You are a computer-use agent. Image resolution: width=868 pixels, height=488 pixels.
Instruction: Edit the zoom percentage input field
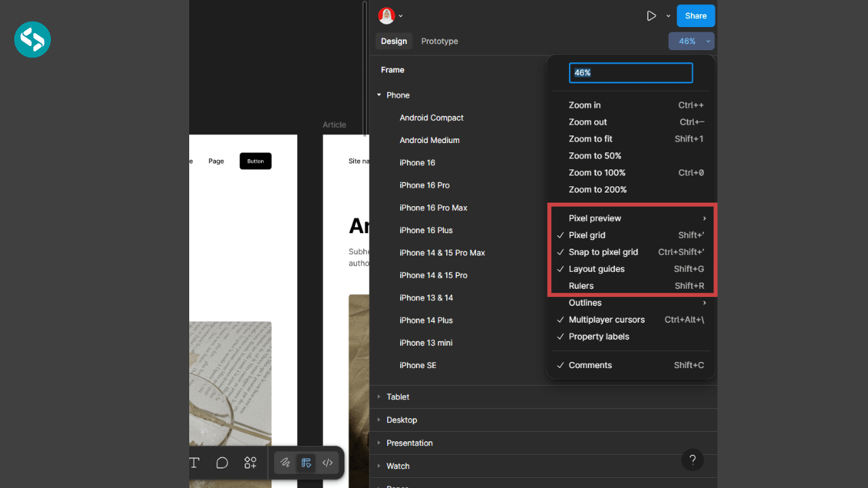coord(631,73)
